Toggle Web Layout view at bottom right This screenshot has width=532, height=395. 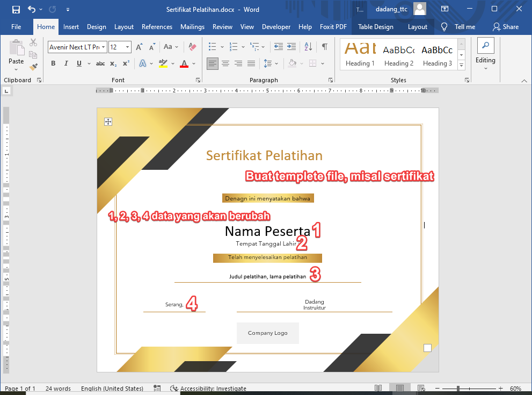pos(422,387)
